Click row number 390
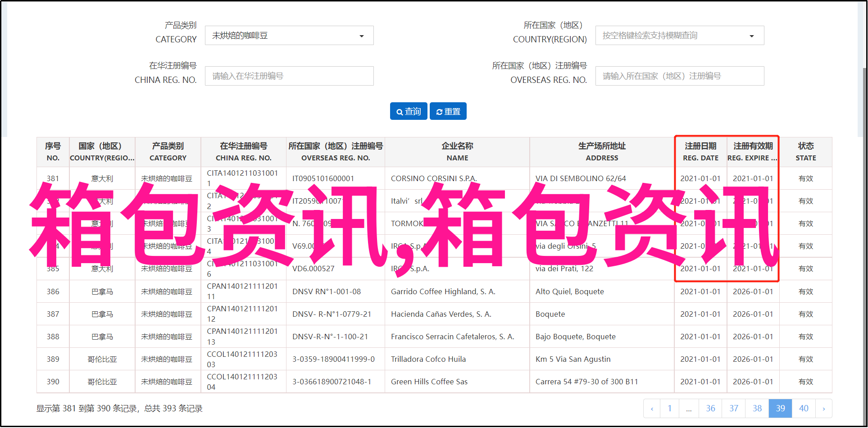The image size is (868, 428). [x=53, y=382]
